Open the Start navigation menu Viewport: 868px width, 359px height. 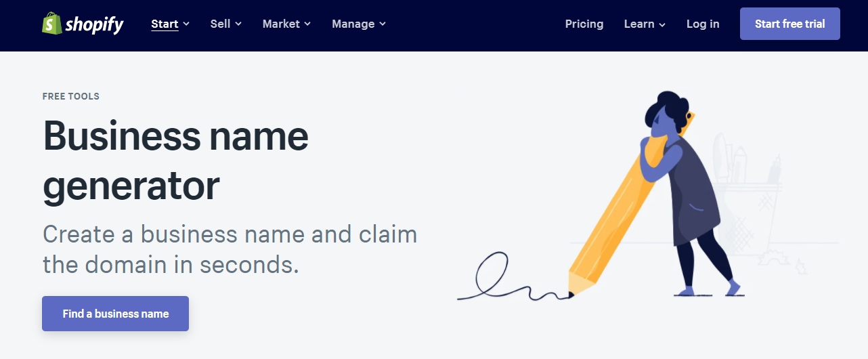[x=165, y=24]
